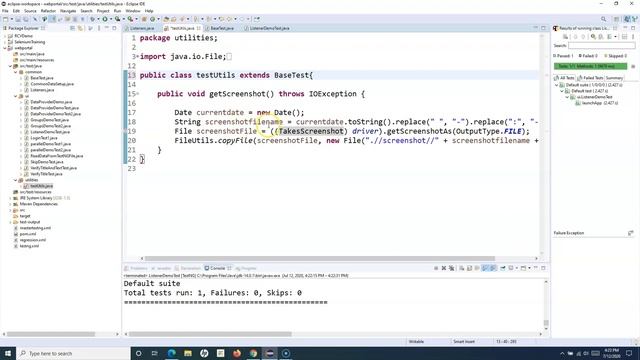Open Chrome from the taskbar
Screen dimensions: 640x360
point(253,353)
